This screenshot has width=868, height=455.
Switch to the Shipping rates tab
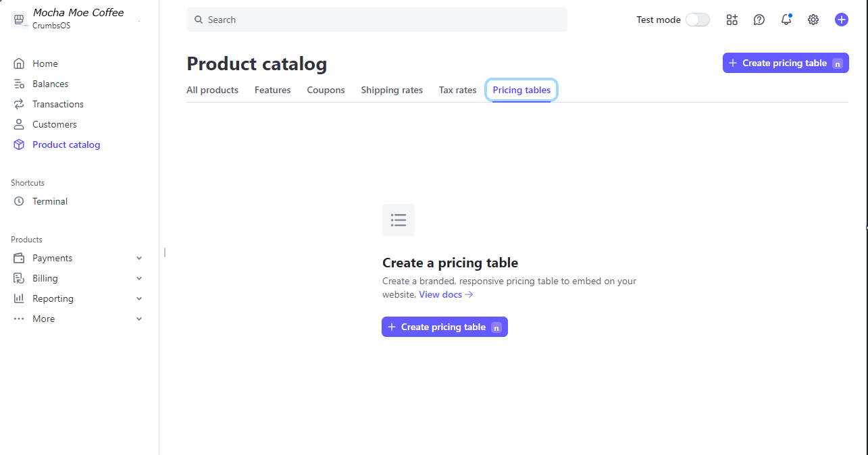[x=392, y=90]
